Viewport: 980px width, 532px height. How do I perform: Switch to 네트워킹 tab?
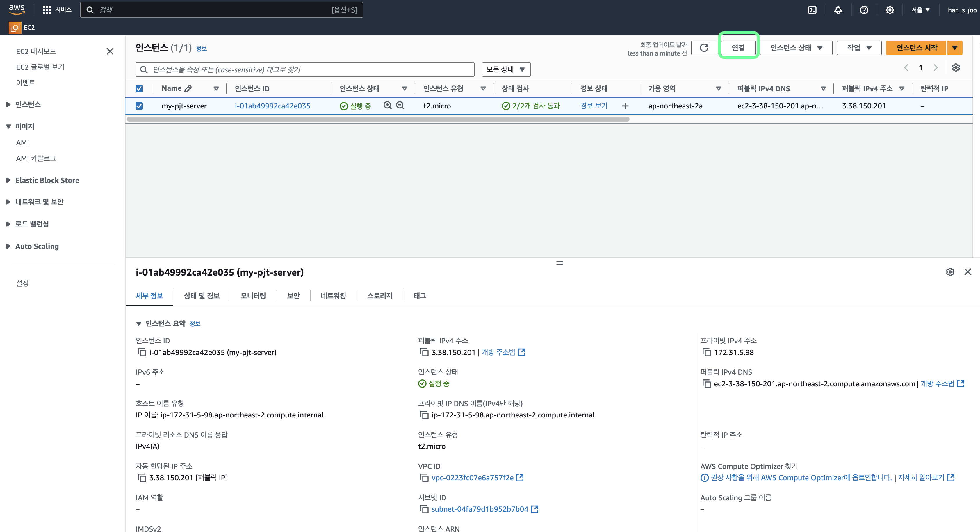pyautogui.click(x=333, y=295)
